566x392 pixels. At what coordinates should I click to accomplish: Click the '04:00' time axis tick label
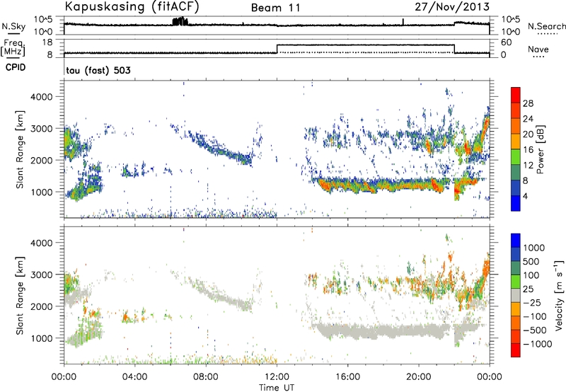coord(134,377)
